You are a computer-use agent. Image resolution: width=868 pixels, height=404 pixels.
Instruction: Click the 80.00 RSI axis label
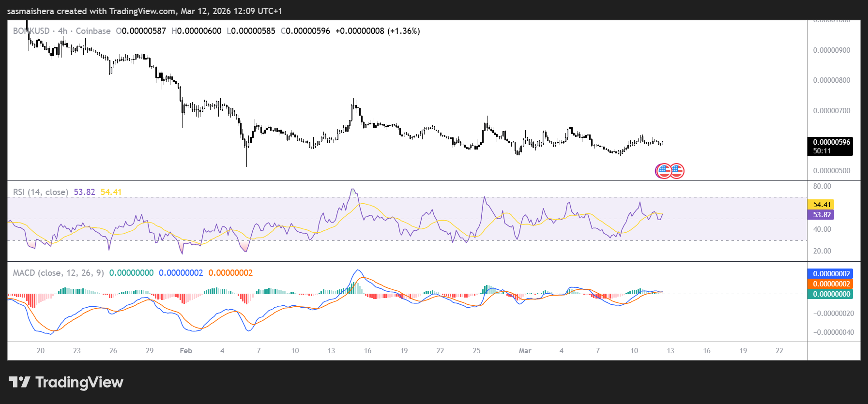pos(822,186)
